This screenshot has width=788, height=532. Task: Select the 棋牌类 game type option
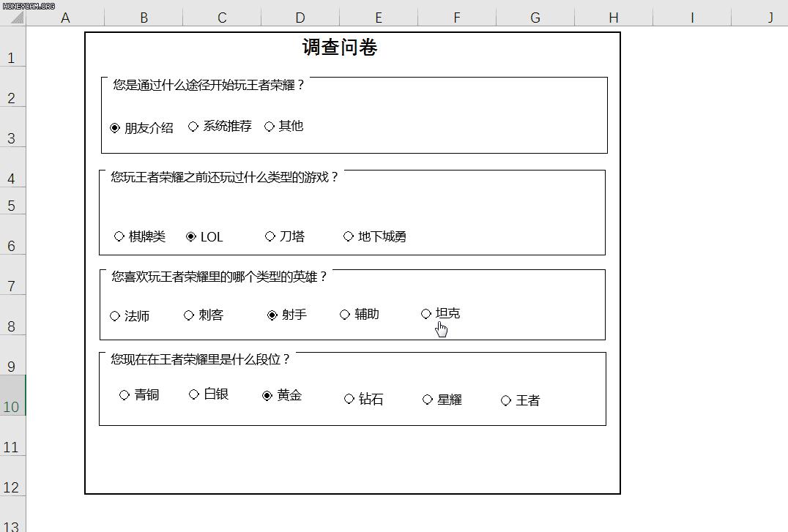tap(119, 236)
